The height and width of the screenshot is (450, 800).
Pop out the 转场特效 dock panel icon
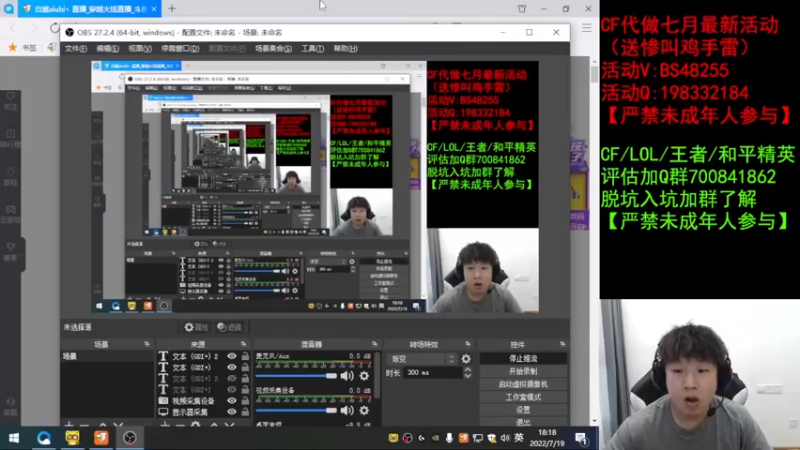pyautogui.click(x=468, y=344)
